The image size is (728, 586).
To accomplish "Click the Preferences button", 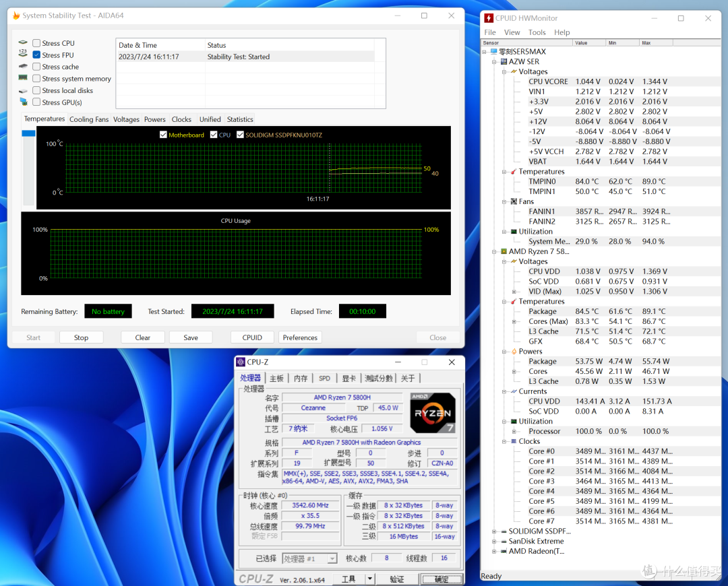I will [300, 337].
